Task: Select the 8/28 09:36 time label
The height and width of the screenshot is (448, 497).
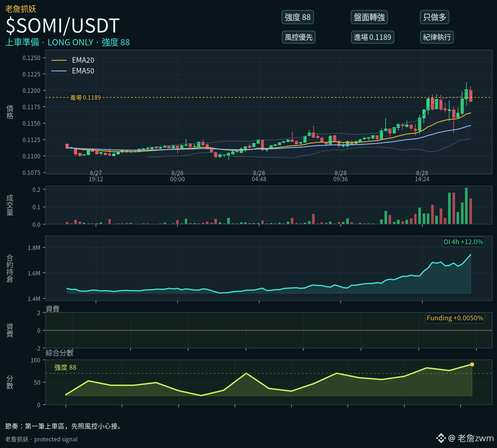Action: (x=341, y=176)
